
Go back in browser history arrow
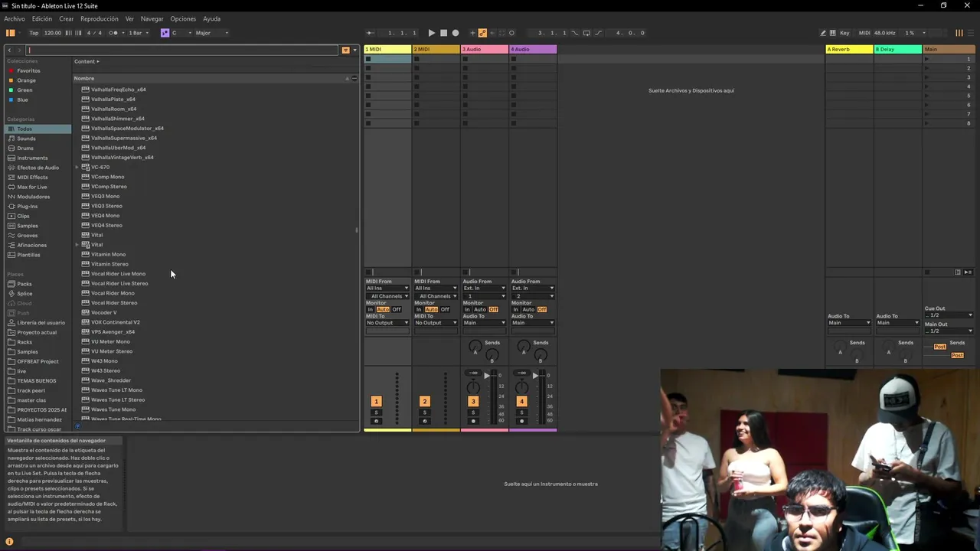[x=10, y=50]
